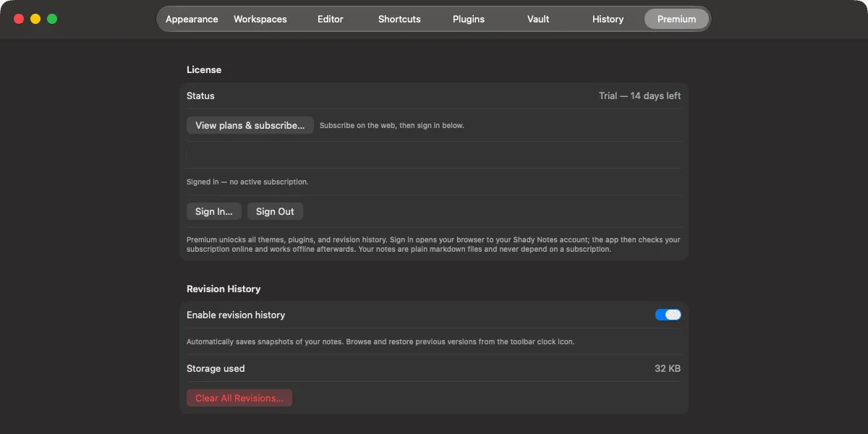Click View plans & subscribe button

pyautogui.click(x=250, y=125)
